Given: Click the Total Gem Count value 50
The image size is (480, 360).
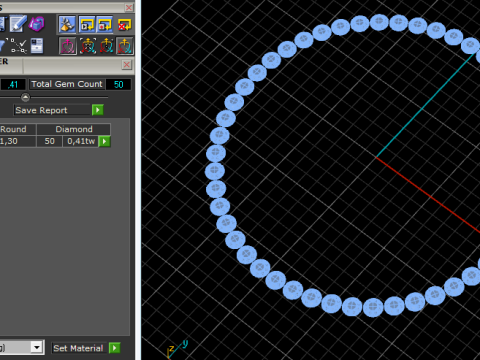Looking at the screenshot, I should [118, 84].
